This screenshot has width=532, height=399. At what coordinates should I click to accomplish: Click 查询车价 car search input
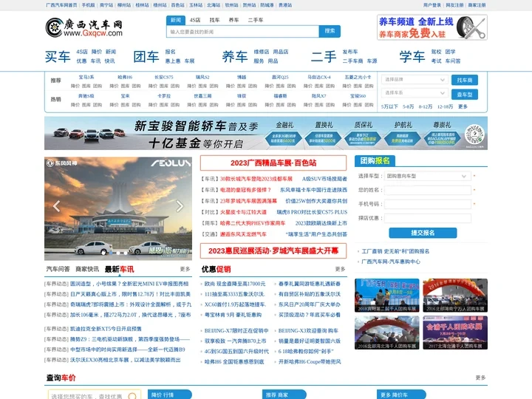click(88, 396)
